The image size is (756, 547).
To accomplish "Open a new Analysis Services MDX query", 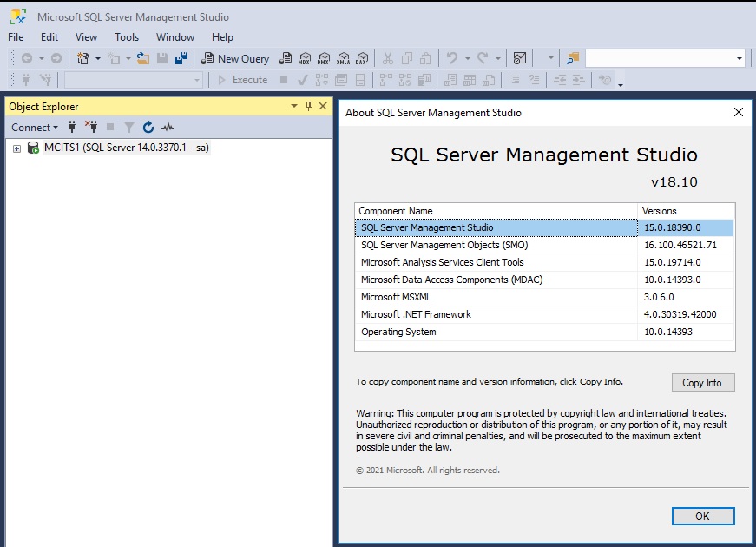I will pos(305,58).
